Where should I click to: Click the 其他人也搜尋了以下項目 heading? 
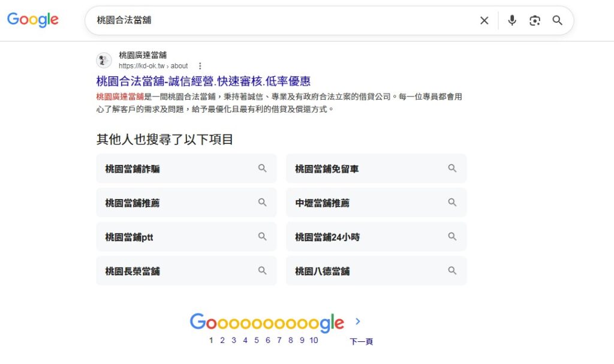click(x=165, y=139)
